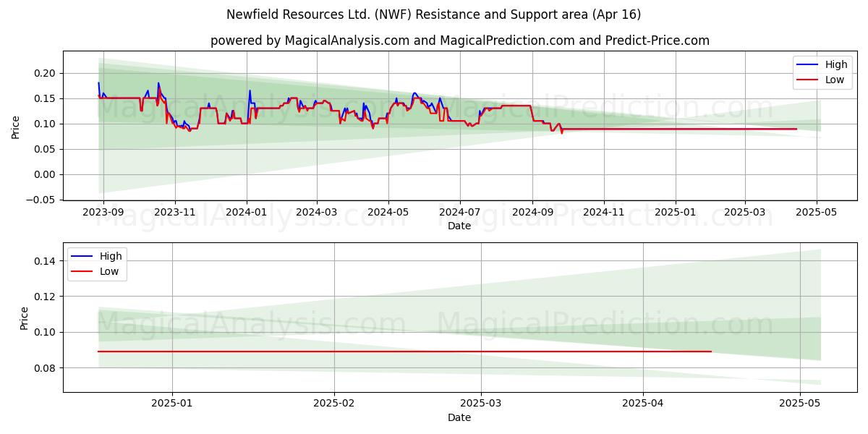This screenshot has width=868, height=434.
Task: Click bottom chart x-axis label '2025-05'
Action: click(800, 404)
